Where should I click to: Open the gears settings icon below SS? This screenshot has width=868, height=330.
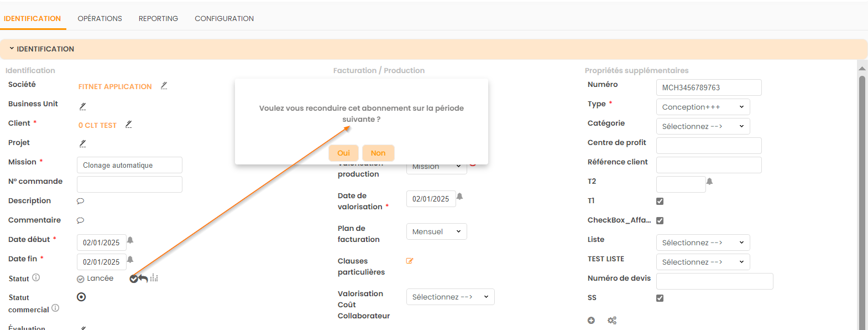(612, 321)
